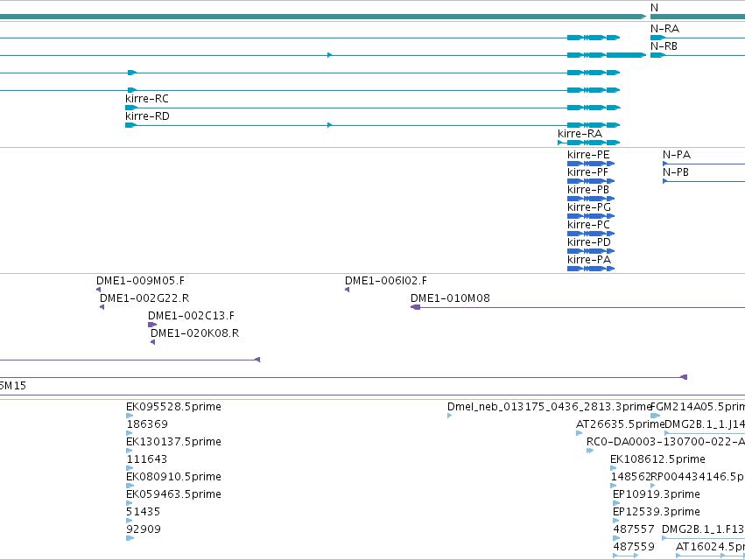Click DME1-006I02.F clone label
This screenshot has height=560, width=745.
pyautogui.click(x=386, y=281)
